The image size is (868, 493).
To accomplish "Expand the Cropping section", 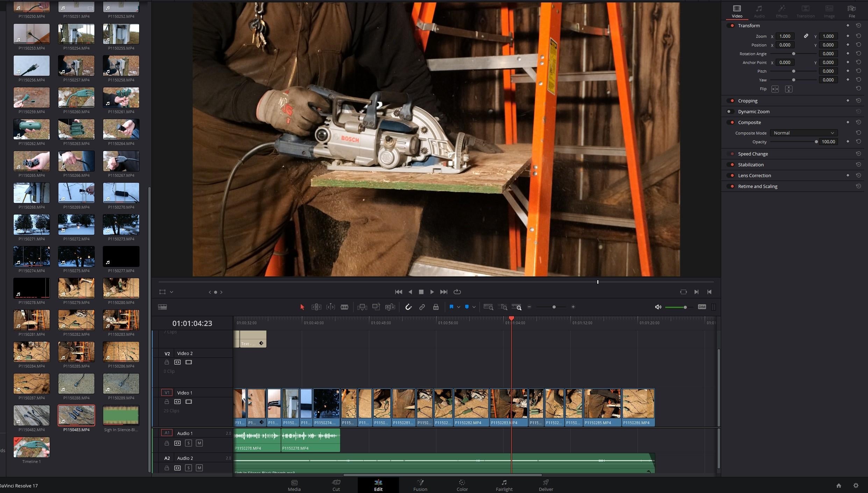I will click(x=748, y=101).
